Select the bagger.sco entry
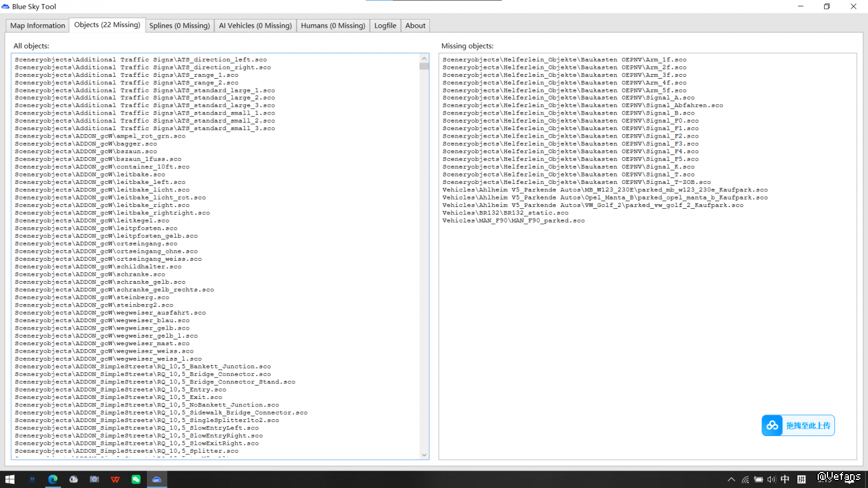 (x=86, y=144)
